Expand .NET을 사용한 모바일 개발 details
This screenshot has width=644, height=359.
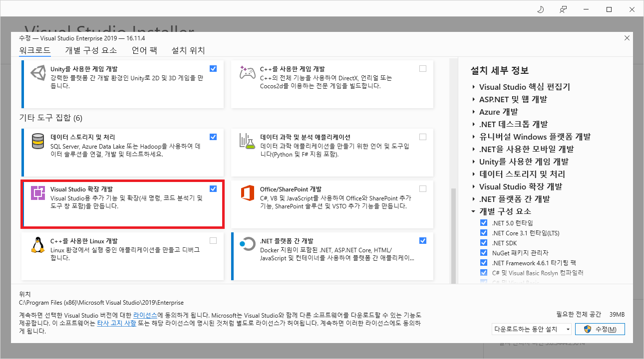coord(473,149)
